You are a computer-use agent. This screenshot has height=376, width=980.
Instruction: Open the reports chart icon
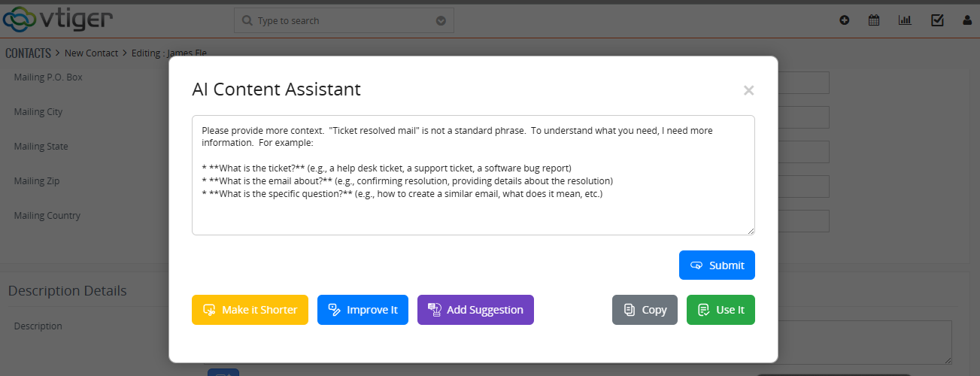(x=905, y=20)
